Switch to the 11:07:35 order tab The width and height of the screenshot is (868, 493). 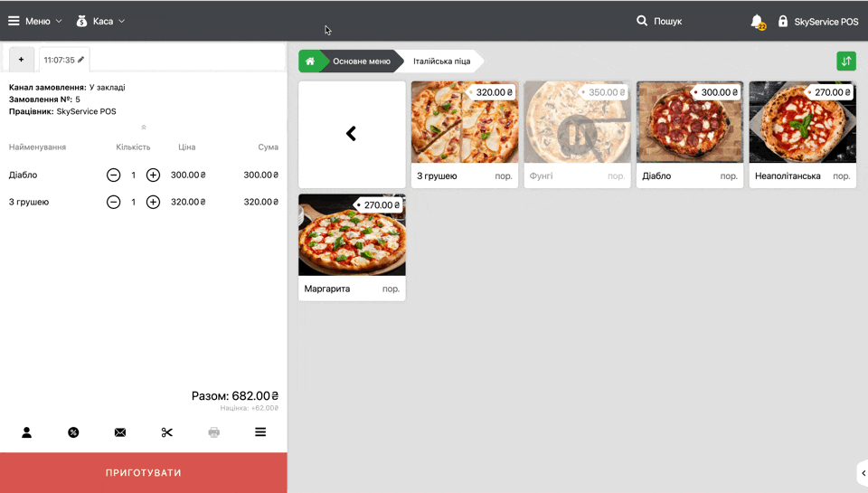point(63,60)
